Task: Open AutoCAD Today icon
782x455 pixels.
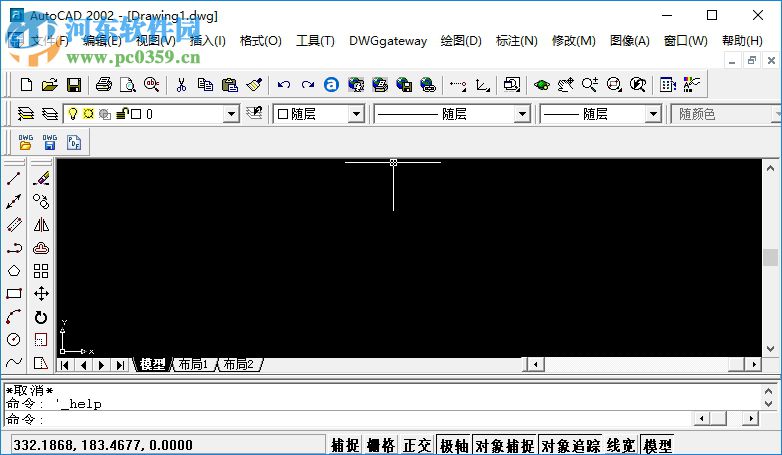Action: (331, 85)
